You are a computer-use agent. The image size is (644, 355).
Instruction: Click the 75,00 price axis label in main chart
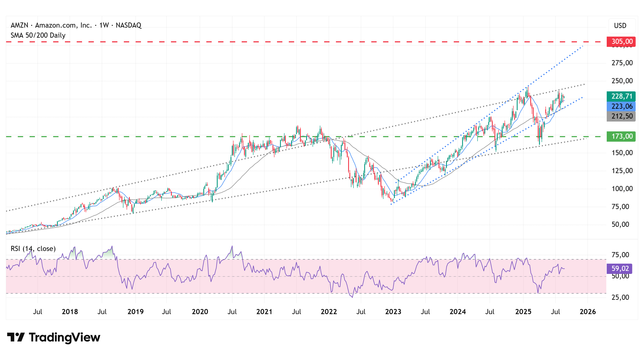coord(620,207)
